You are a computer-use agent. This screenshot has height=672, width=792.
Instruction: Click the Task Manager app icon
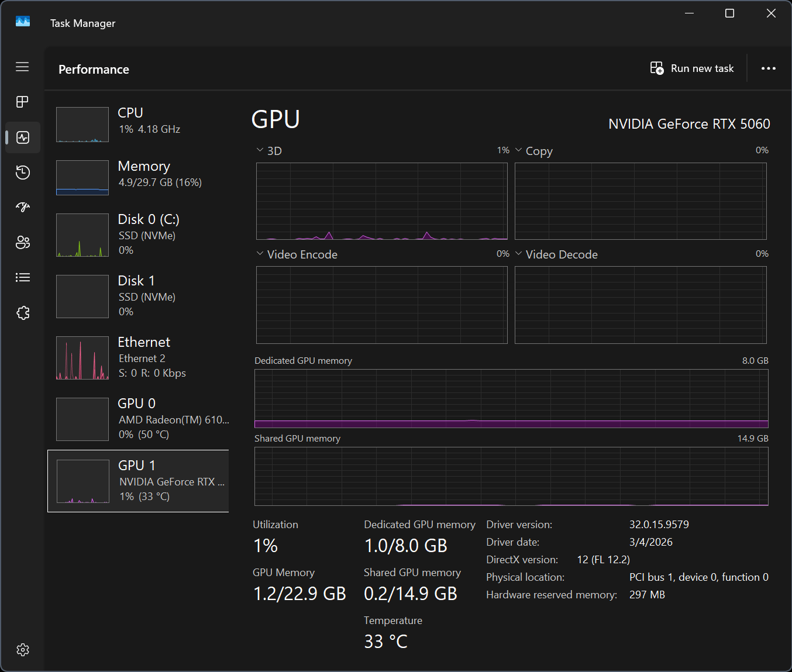(23, 22)
